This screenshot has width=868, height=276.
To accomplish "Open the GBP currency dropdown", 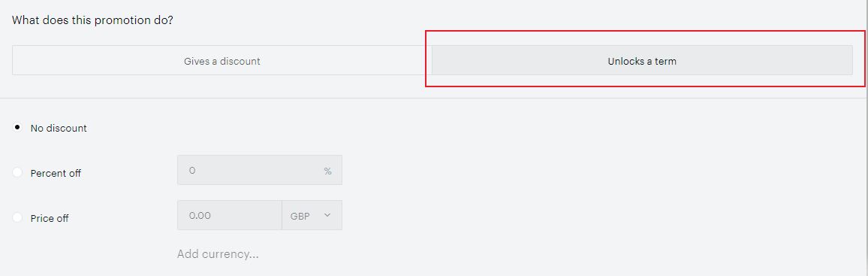I will [x=312, y=215].
